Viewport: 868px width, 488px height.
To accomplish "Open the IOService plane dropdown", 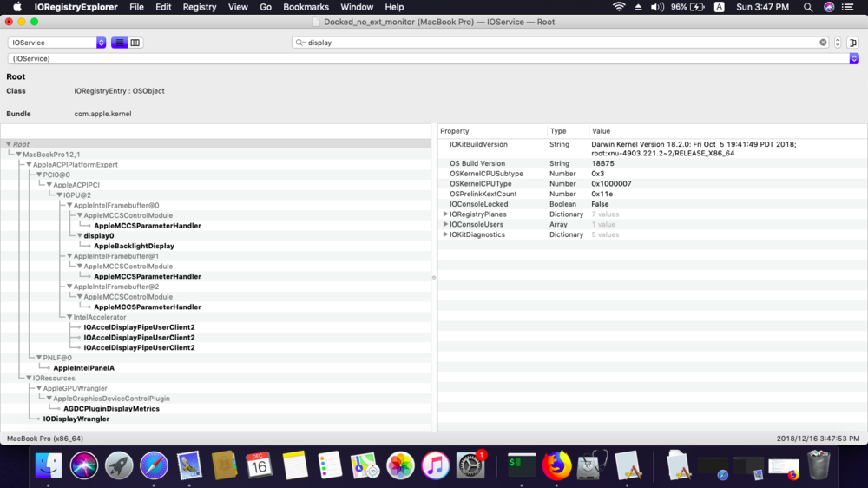I will pyautogui.click(x=57, y=43).
